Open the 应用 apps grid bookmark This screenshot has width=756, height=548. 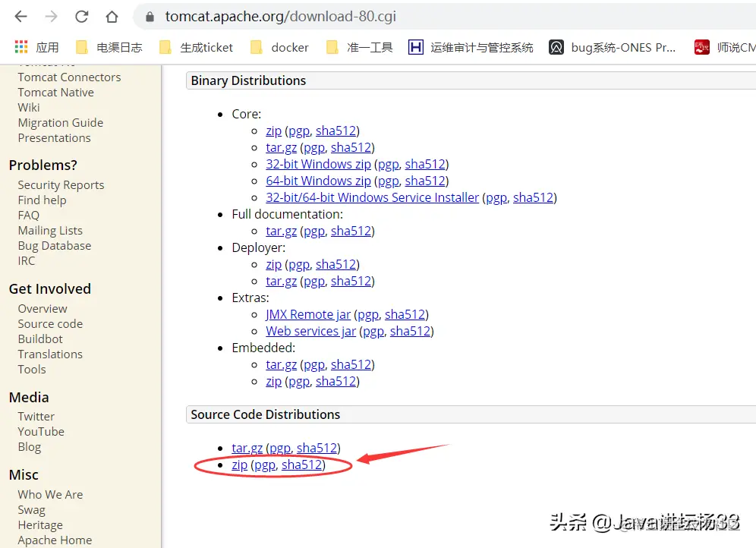(x=36, y=47)
